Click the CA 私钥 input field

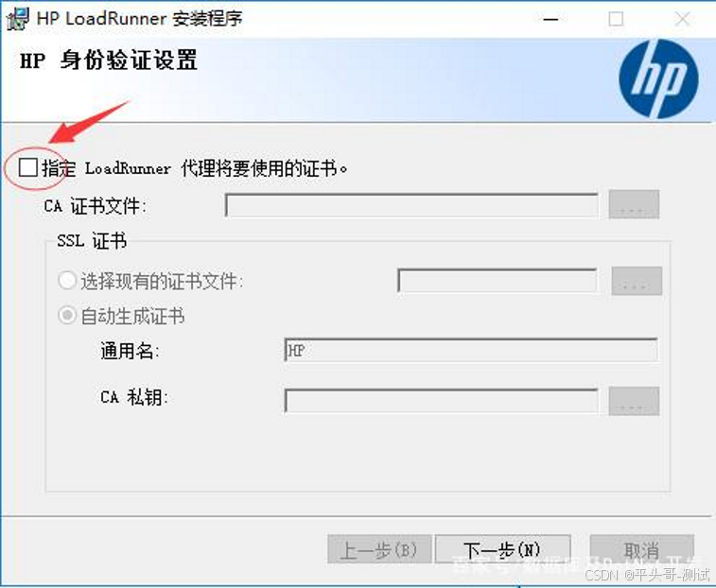point(441,401)
